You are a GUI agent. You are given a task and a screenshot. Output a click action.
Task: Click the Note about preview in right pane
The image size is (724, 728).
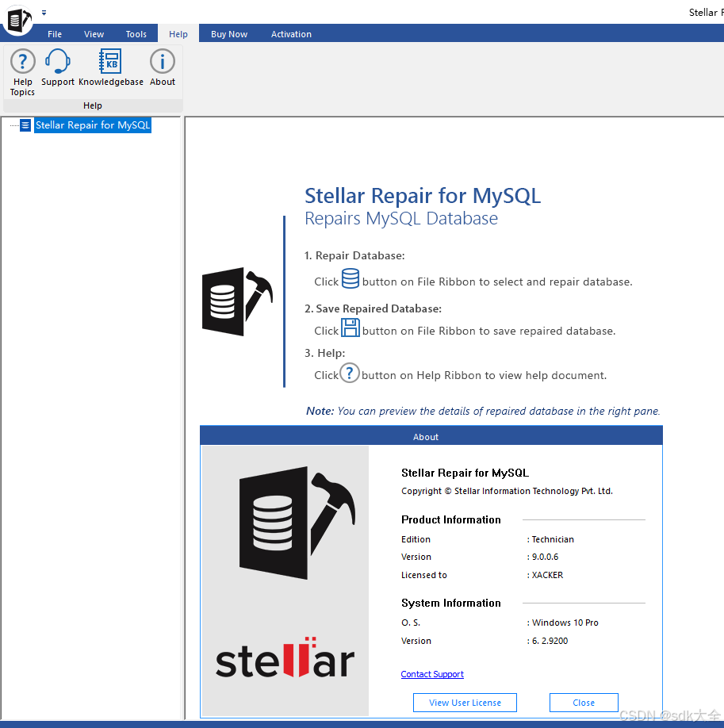point(483,411)
